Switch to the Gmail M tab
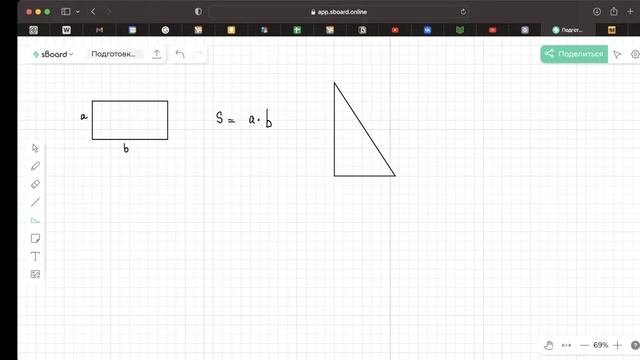Viewport: 640px width, 360px height. point(99,30)
